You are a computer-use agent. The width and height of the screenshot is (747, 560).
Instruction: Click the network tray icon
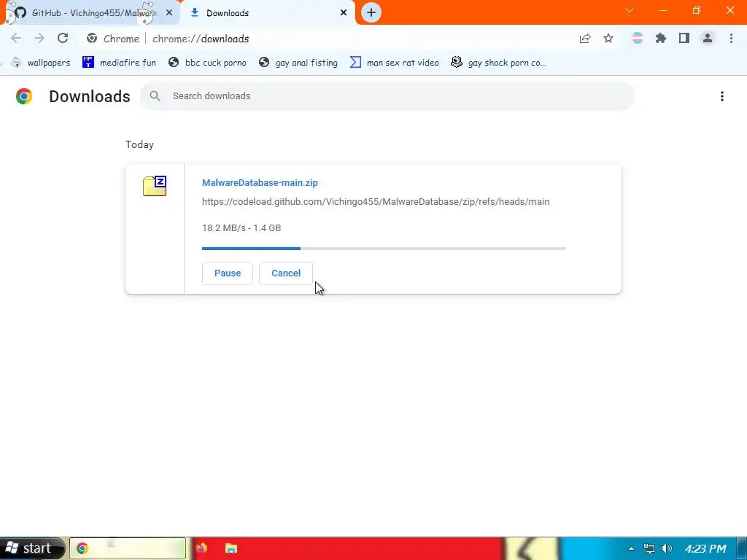pyautogui.click(x=649, y=548)
